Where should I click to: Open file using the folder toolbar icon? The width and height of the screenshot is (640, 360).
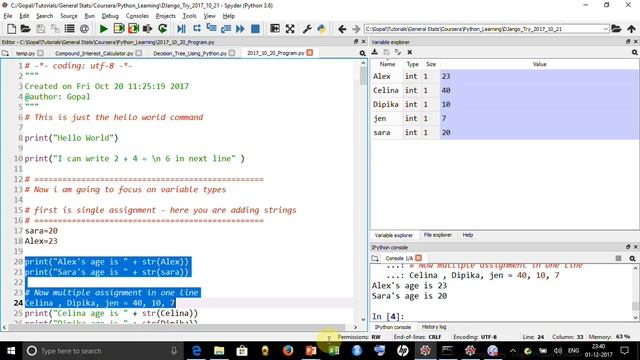tap(25, 29)
